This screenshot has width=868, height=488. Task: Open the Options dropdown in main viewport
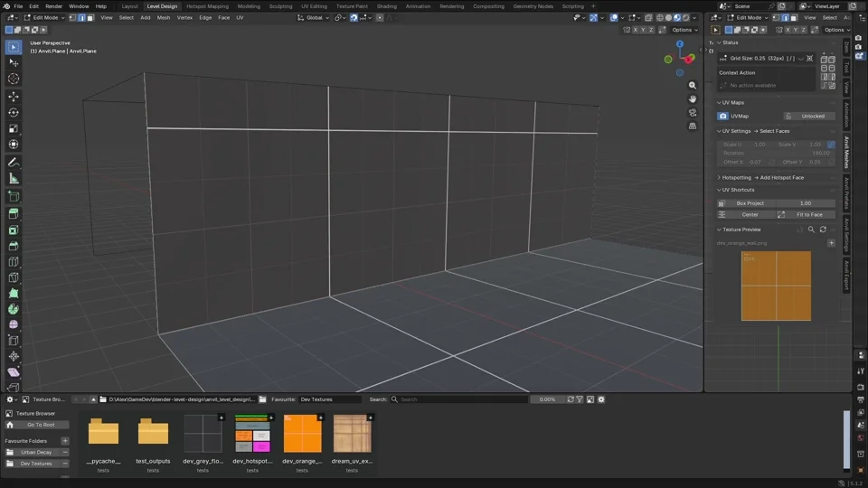point(684,30)
